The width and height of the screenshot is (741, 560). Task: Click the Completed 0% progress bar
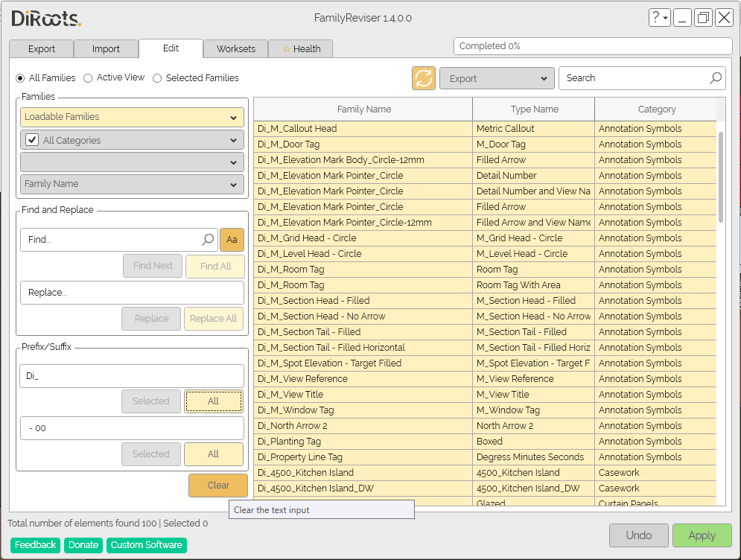point(593,46)
